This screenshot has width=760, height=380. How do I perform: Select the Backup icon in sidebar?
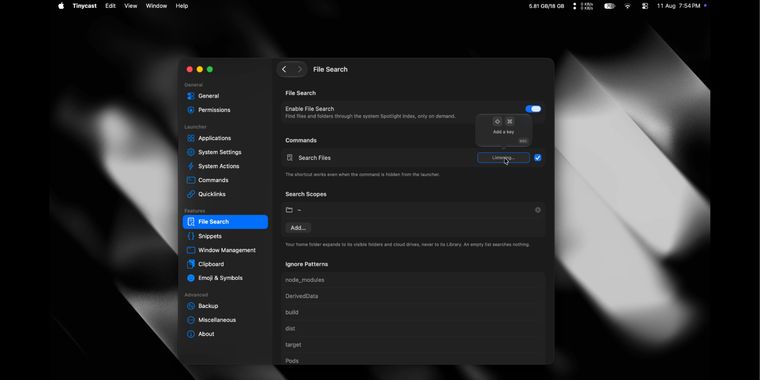tap(191, 306)
